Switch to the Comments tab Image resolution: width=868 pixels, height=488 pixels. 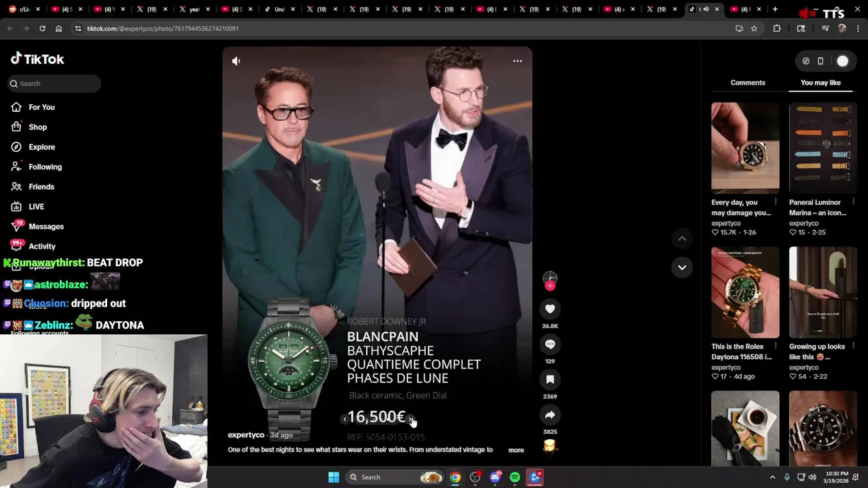coord(748,83)
